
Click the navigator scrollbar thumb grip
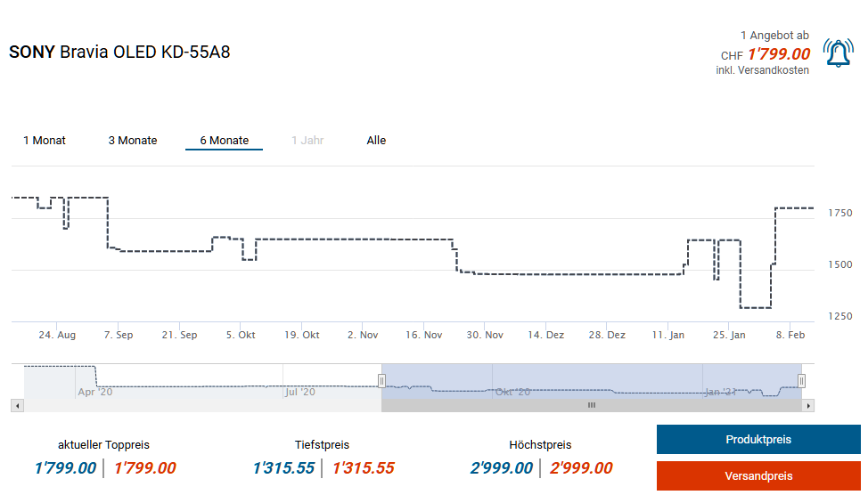(x=592, y=405)
